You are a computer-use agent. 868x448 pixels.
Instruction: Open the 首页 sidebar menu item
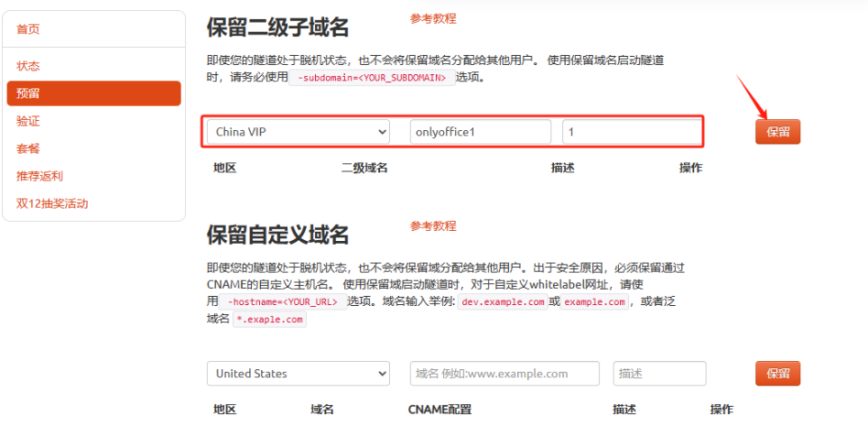28,29
